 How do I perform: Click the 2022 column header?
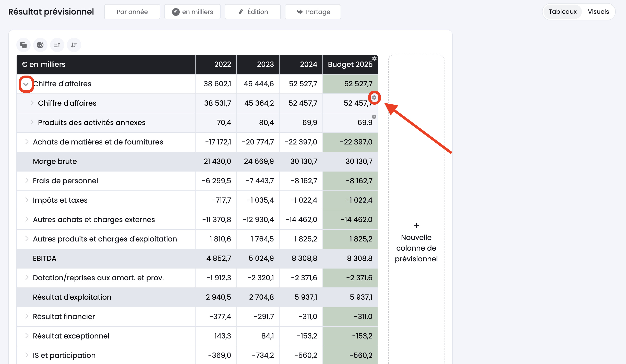216,64
